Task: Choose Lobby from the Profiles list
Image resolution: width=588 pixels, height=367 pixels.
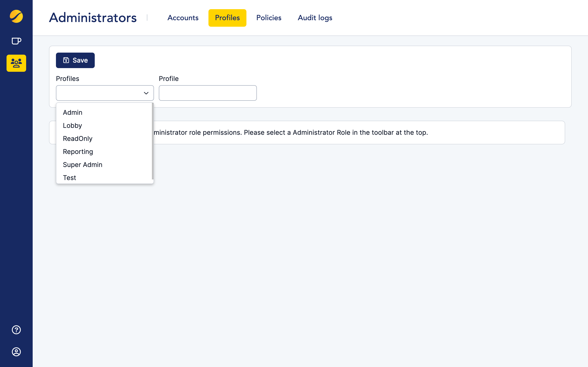Action: click(72, 125)
